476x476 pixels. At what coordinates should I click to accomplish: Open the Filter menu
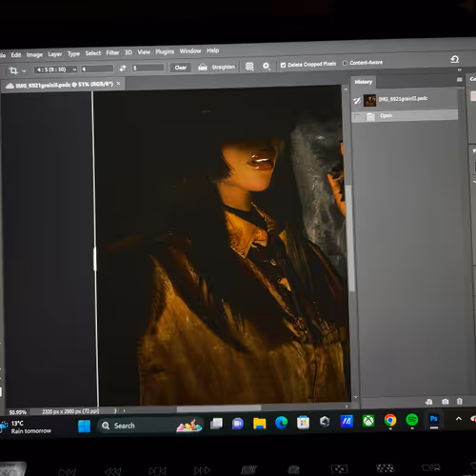[x=112, y=52]
